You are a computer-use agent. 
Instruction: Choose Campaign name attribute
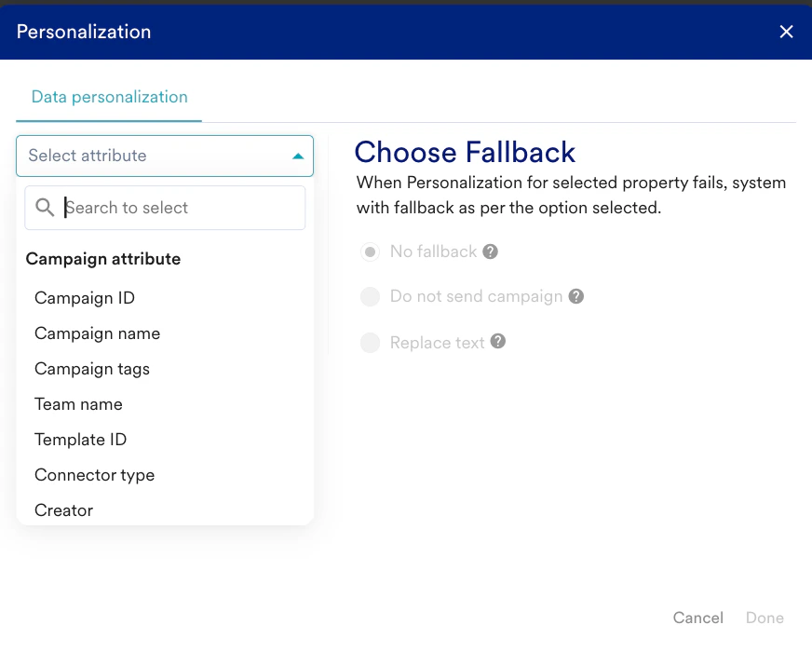coord(97,333)
